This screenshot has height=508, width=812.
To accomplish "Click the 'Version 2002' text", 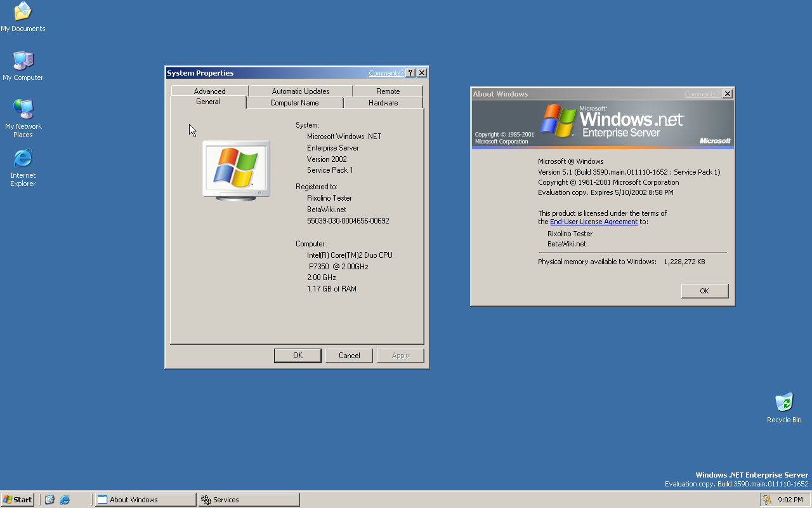I will coord(327,159).
